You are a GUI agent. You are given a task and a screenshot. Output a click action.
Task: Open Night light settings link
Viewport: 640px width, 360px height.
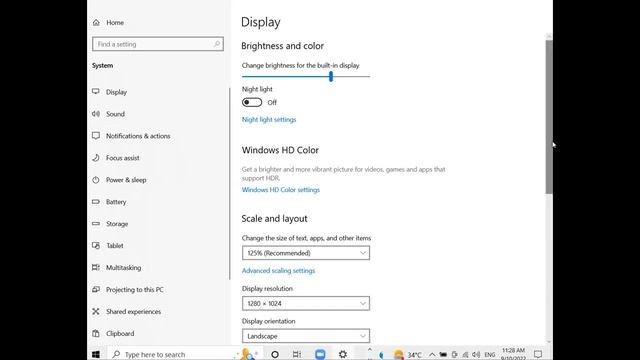tap(269, 120)
